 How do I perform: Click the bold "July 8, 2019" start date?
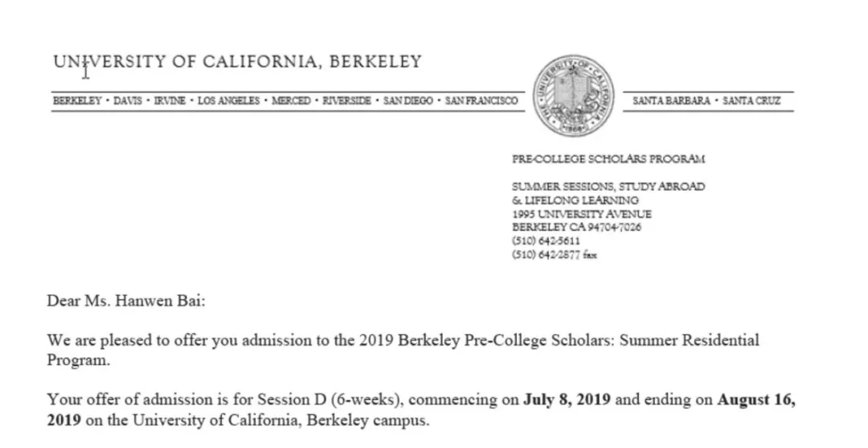(568, 399)
